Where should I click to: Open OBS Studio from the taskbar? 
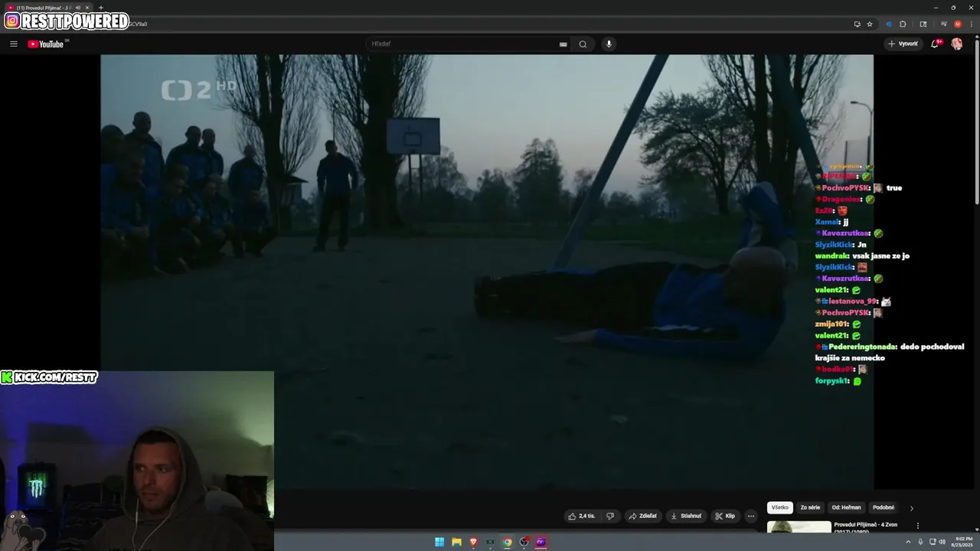[524, 542]
